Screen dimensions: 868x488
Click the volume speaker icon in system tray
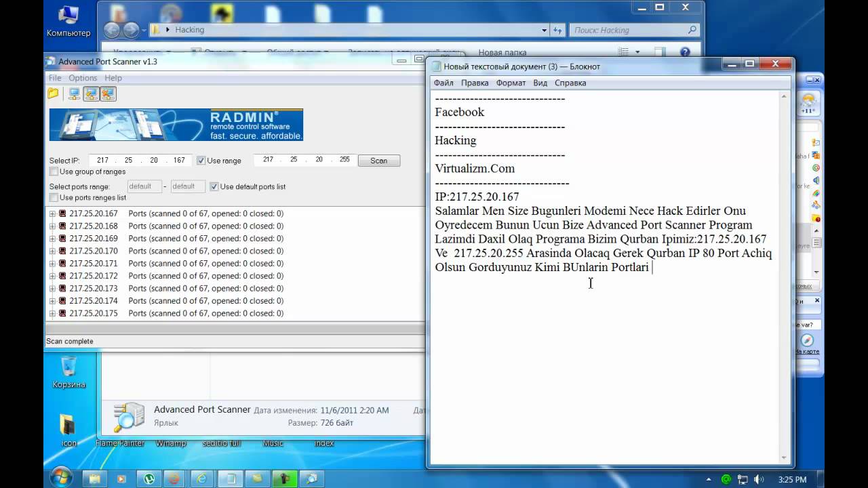tap(758, 479)
